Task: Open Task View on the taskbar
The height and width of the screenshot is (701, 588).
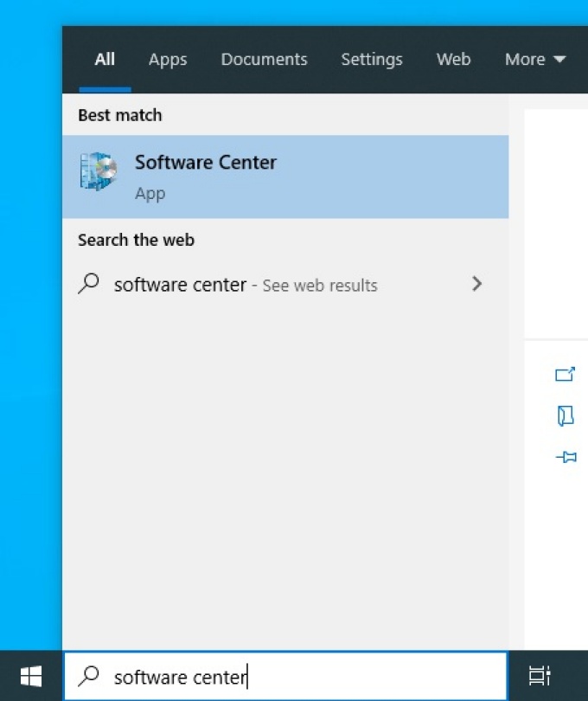Action: click(x=540, y=676)
